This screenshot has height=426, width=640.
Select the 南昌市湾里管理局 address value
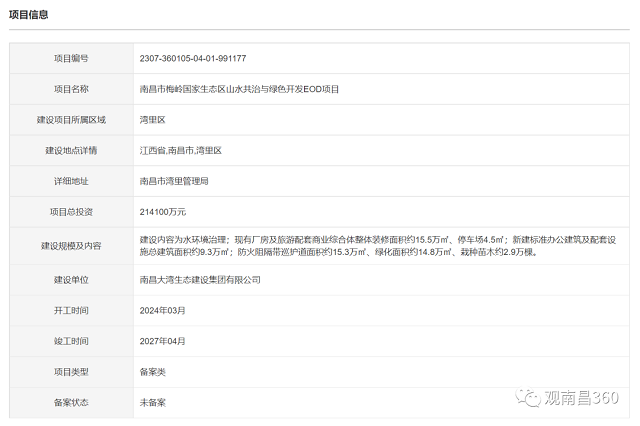point(174,181)
